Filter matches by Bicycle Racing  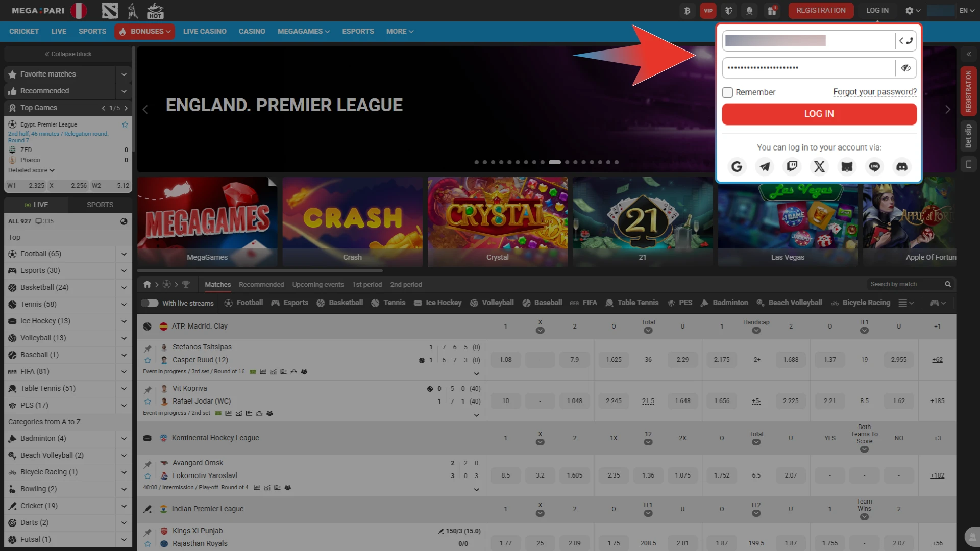click(x=861, y=303)
